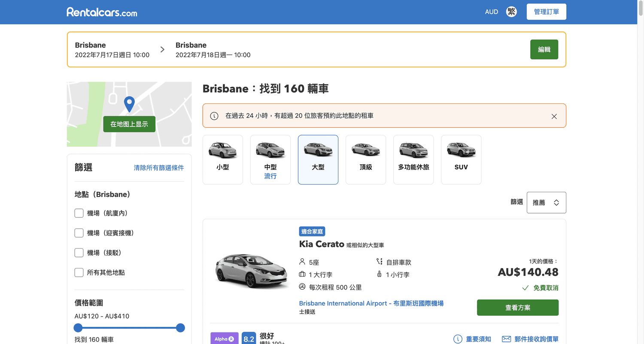Click the 每次租程 500 公里 text
Viewport: 644px width, 344px height.
coord(335,287)
